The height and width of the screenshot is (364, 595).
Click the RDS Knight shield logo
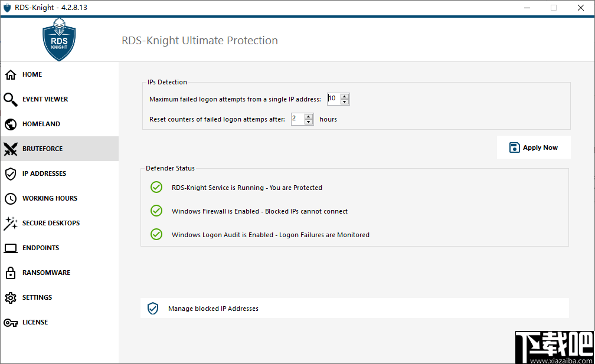tap(59, 40)
